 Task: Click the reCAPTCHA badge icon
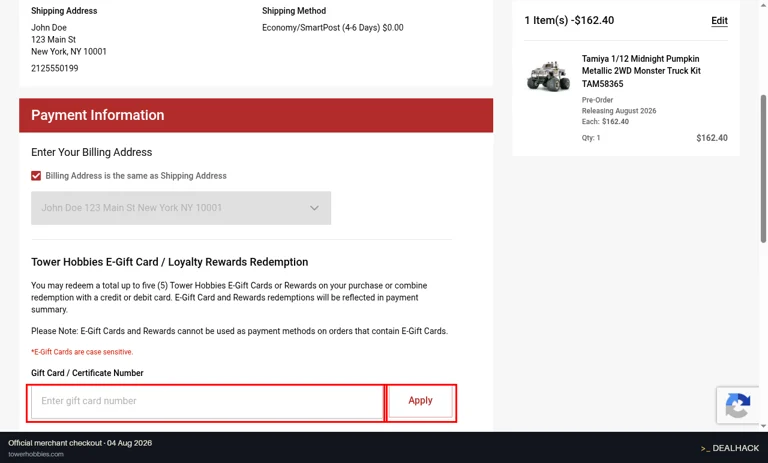click(x=738, y=405)
